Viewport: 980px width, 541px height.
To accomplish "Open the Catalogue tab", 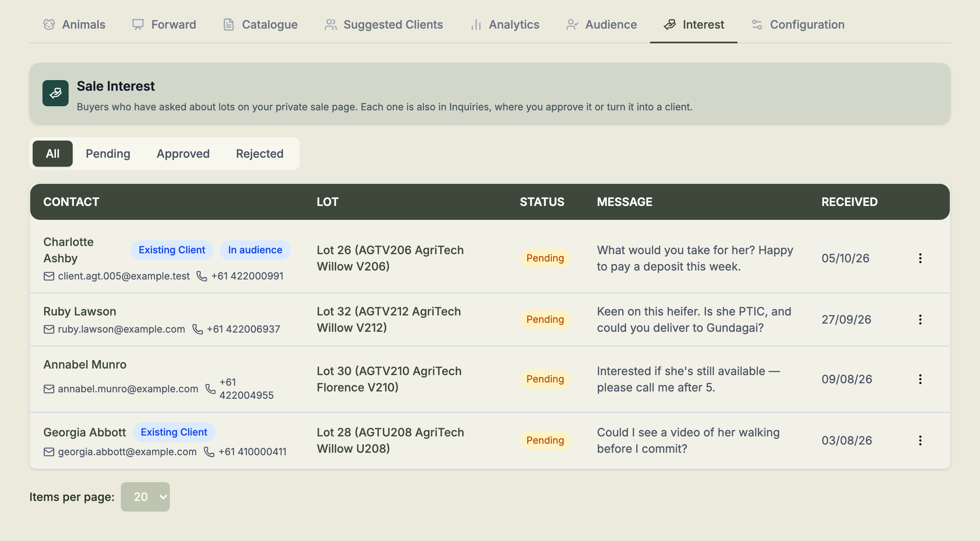I will (260, 25).
